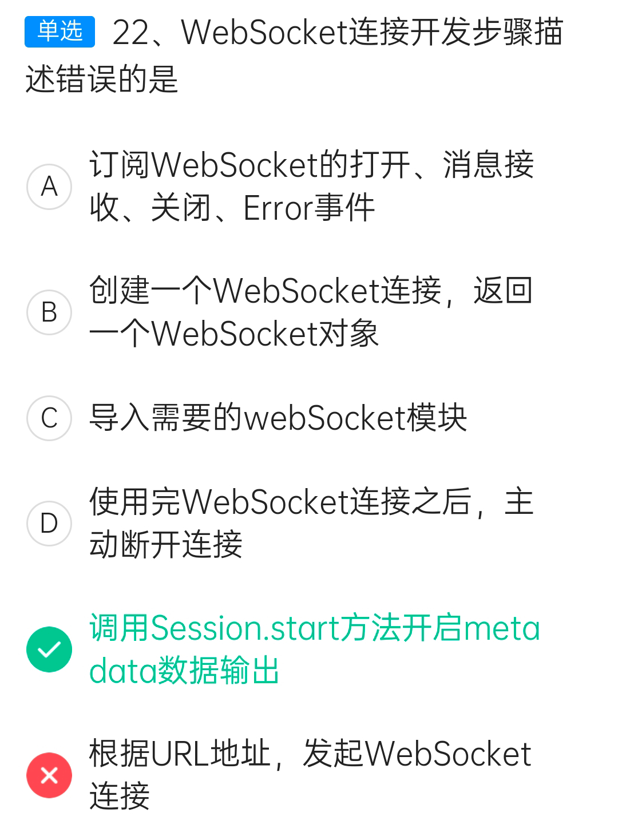Tap green answer 调用Session.start方法开启metadata
The width and height of the screenshot is (618, 840).
tap(315, 649)
